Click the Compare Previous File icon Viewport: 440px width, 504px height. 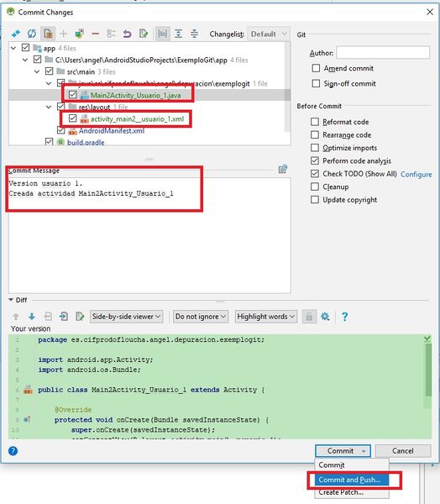(48, 317)
